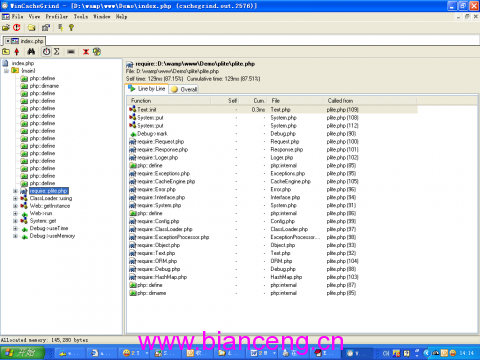Viewport: 480px width, 360px height.
Task: Expand the Debug->useTime tree node
Action: tap(15, 228)
